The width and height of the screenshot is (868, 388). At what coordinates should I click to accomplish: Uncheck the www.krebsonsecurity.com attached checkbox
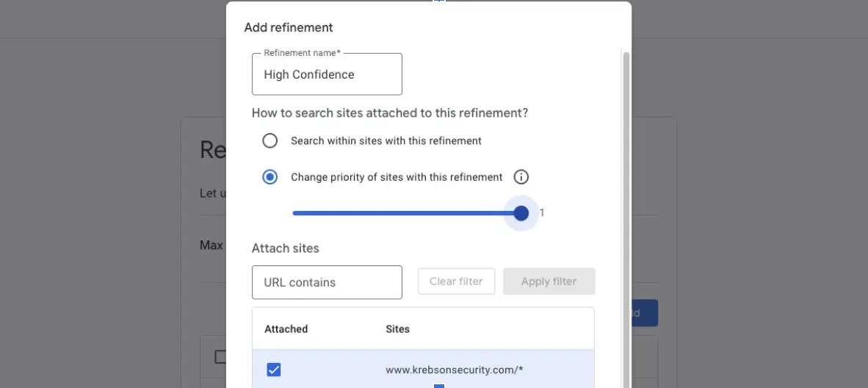coord(273,370)
